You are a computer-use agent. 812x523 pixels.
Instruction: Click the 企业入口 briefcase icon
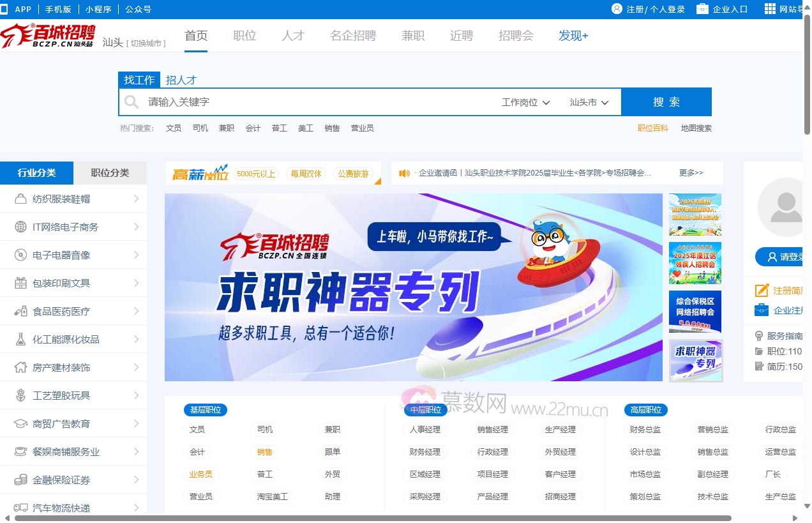[x=703, y=9]
